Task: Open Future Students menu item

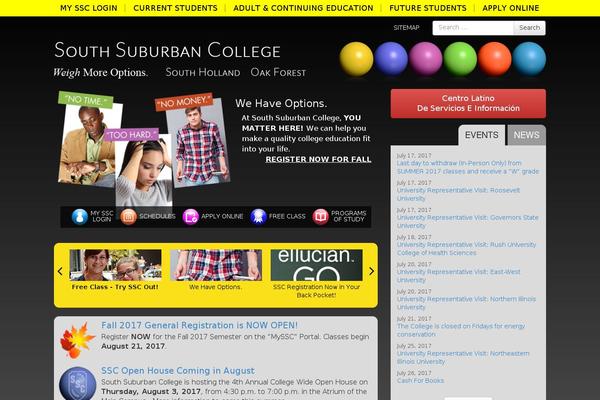Action: 428,8
